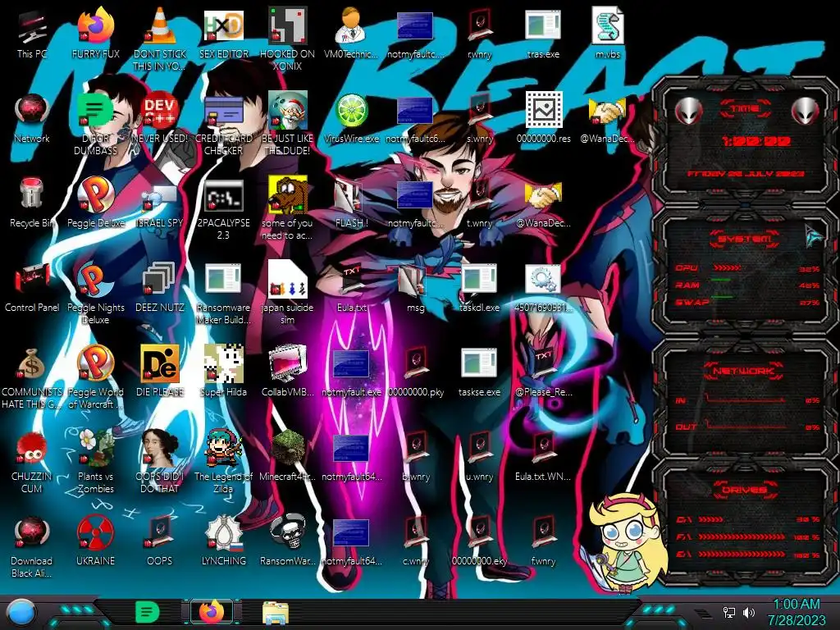The height and width of the screenshot is (630, 840).
Task: Select the taskse.exe file
Action: click(x=479, y=372)
